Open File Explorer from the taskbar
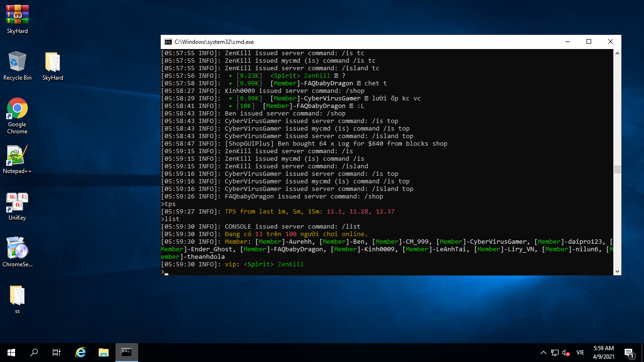Viewport: 644px width, 362px height. (104, 352)
